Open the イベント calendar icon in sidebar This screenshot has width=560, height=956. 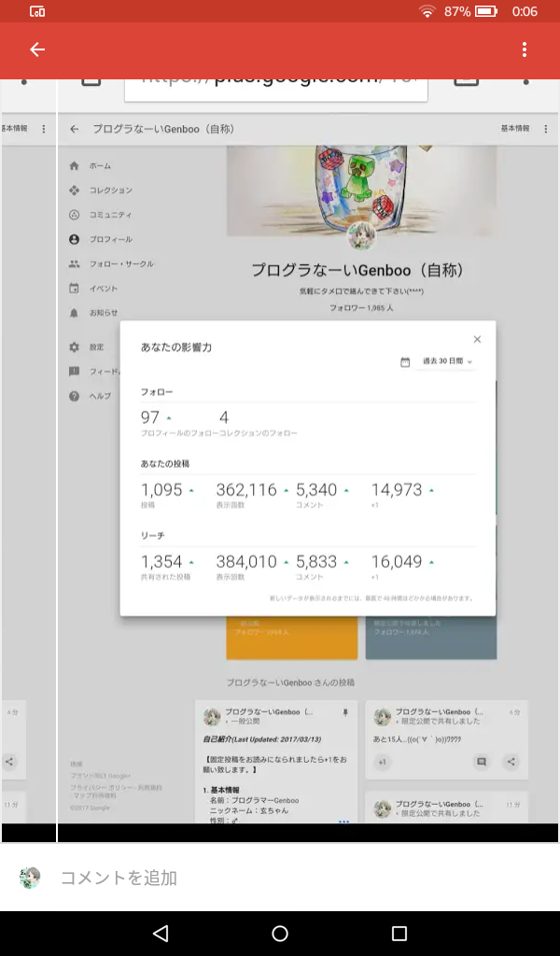(x=75, y=288)
